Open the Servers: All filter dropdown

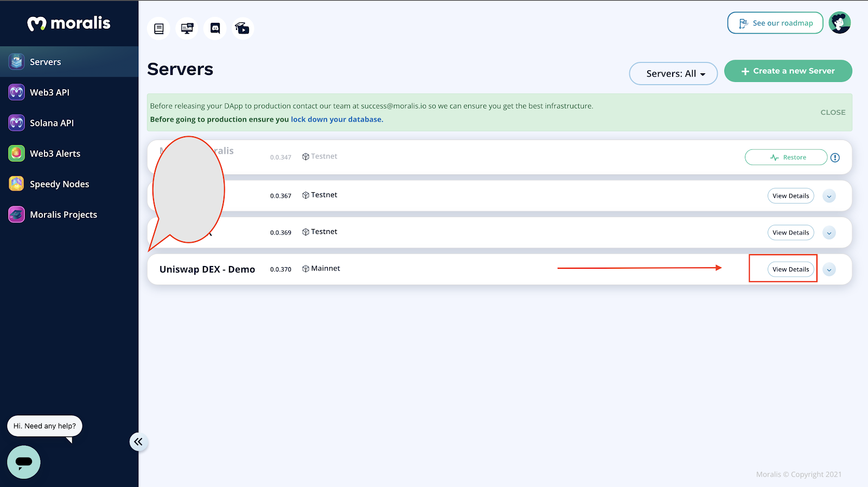pyautogui.click(x=673, y=73)
